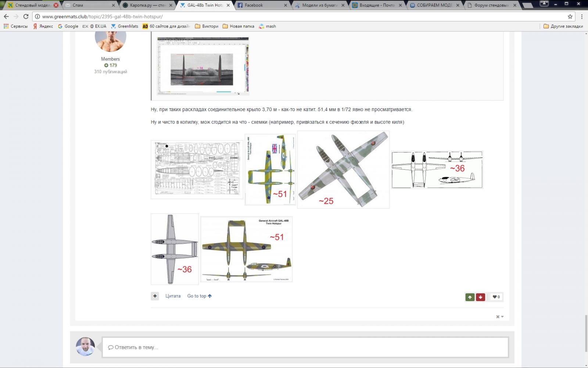The width and height of the screenshot is (588, 368).
Task: Click the scrollbar down arrow
Action: point(586,365)
